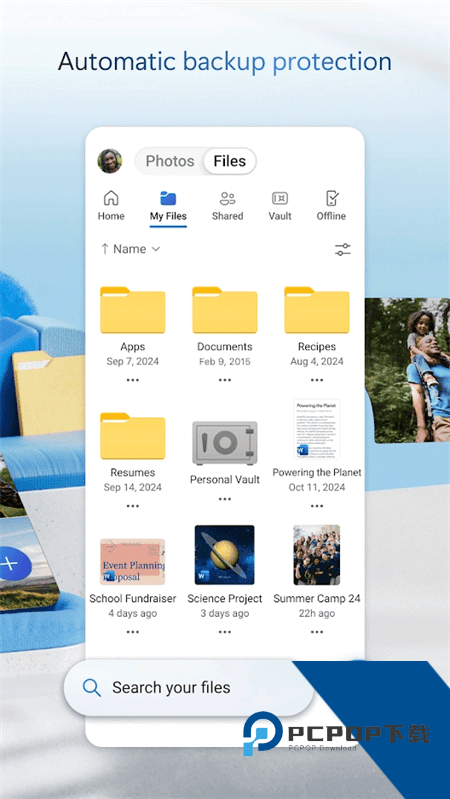Screen dimensions: 450x799
Task: Open more options for Apps folder
Action: point(133,380)
